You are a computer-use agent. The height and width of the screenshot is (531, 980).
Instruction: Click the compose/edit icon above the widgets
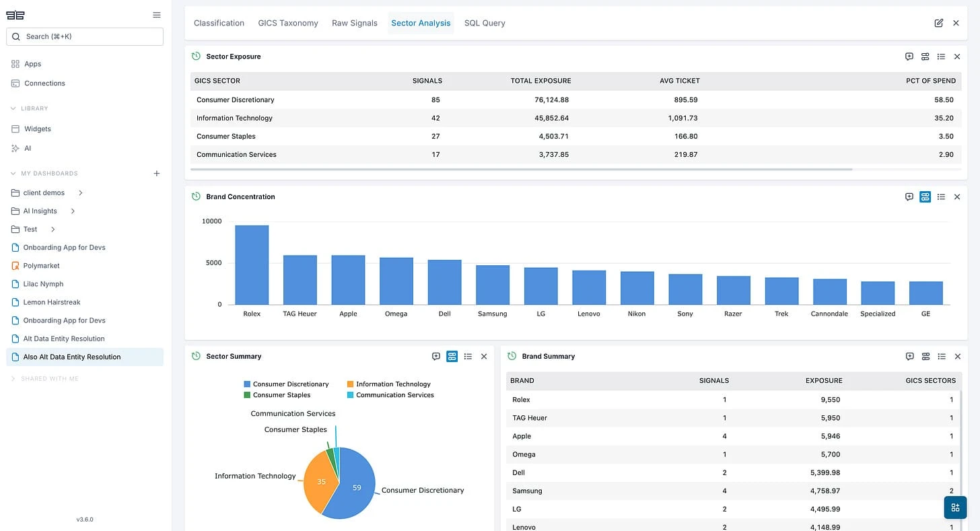939,22
